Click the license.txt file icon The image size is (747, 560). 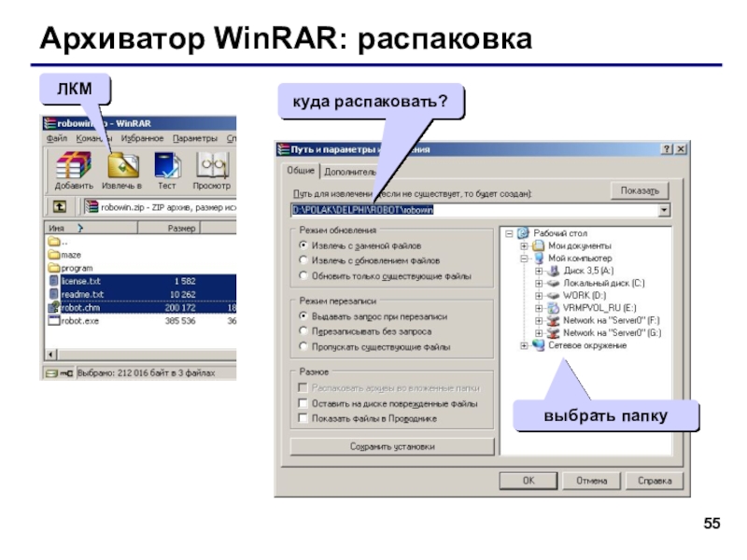point(54,281)
